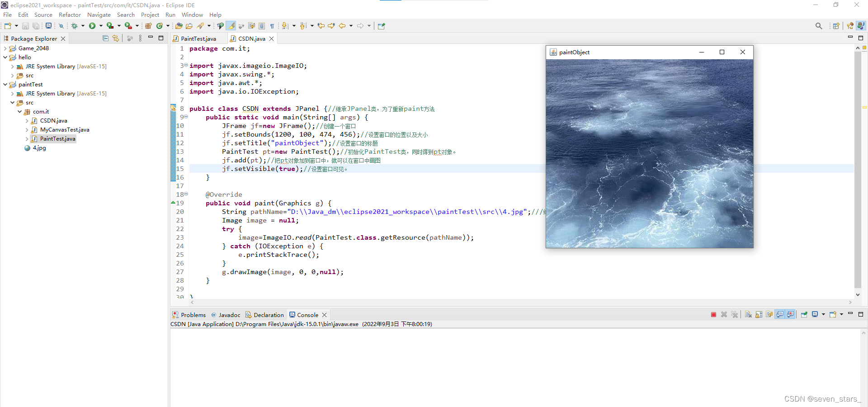Click the External Tools run icon

click(x=128, y=26)
